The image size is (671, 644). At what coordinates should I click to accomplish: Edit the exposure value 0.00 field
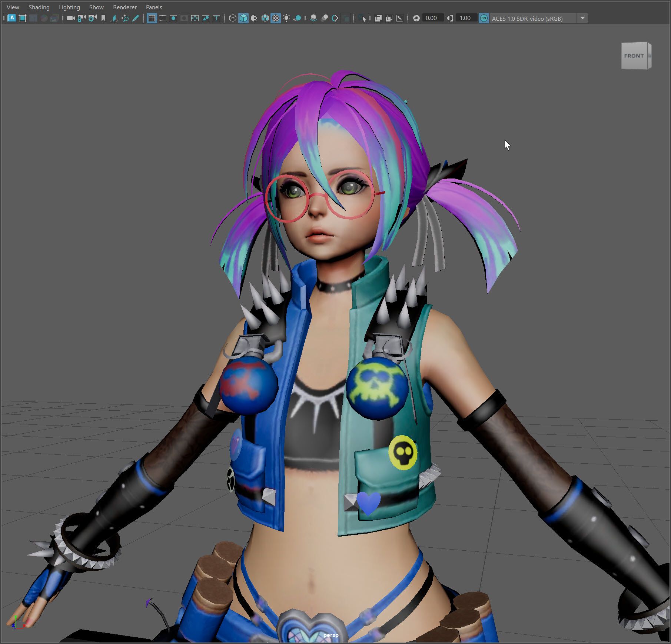coord(433,18)
